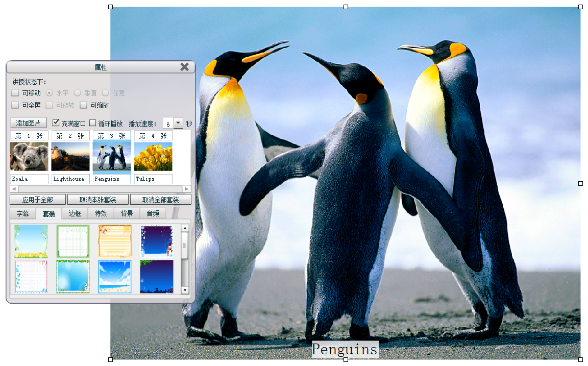Select the green grid paper frame template
Screen dimensions: 588x366
(73, 241)
